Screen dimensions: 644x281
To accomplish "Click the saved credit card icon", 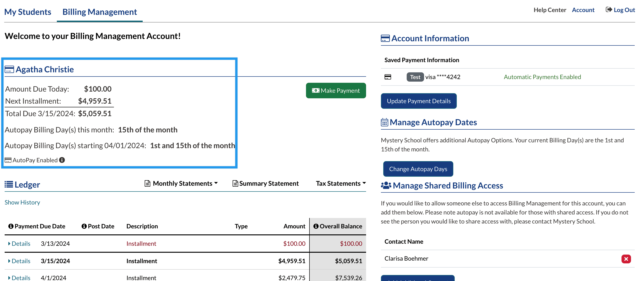I will [387, 77].
